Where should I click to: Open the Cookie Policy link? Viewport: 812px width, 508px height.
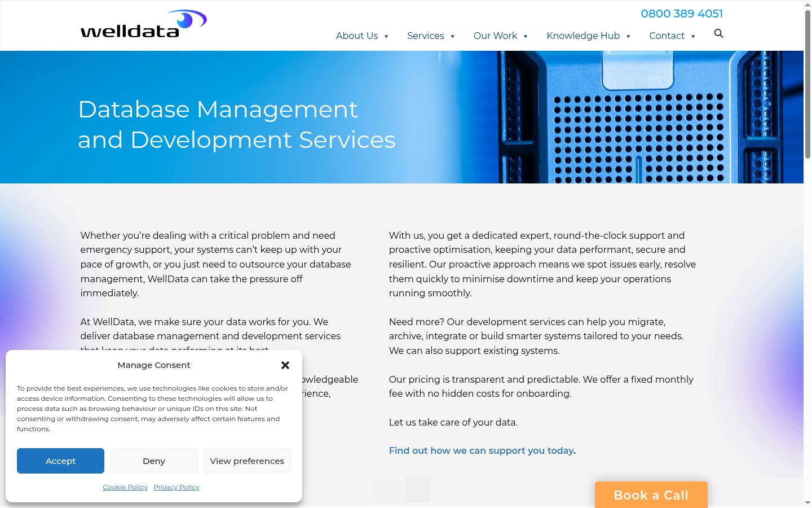tap(125, 487)
